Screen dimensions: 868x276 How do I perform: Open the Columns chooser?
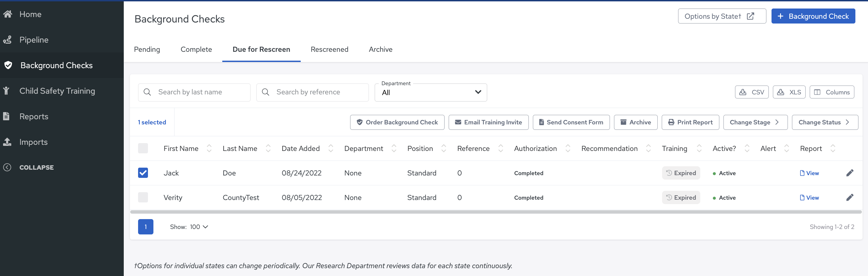pyautogui.click(x=832, y=92)
